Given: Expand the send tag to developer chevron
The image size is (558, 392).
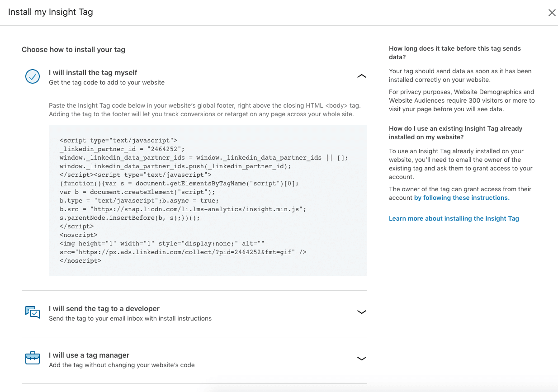Looking at the screenshot, I should pyautogui.click(x=361, y=312).
